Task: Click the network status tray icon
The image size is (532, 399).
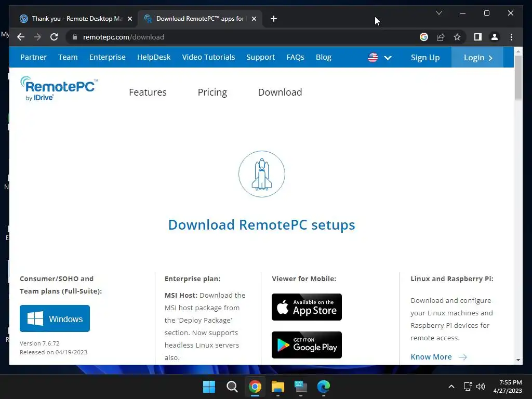Action: click(x=468, y=387)
